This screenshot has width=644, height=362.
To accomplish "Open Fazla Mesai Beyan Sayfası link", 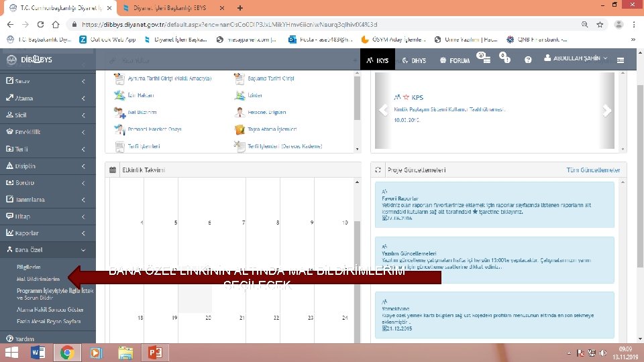I will coord(48,321).
